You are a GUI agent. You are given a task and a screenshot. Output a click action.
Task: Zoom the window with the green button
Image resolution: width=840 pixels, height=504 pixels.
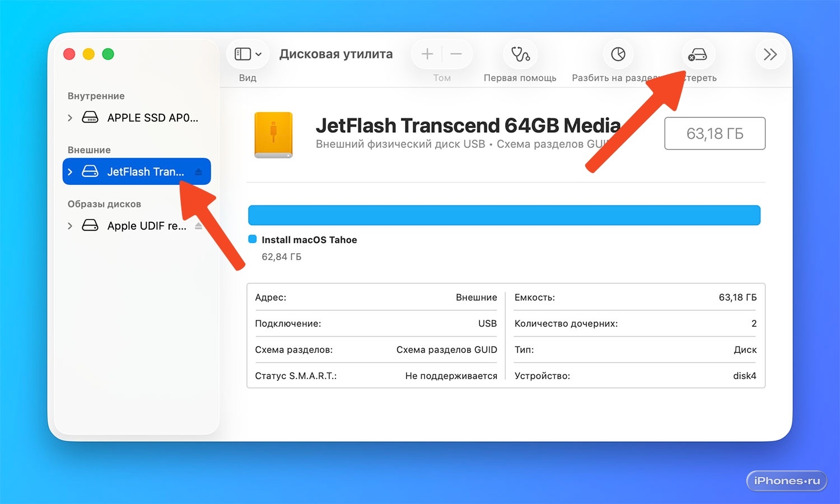pyautogui.click(x=108, y=54)
